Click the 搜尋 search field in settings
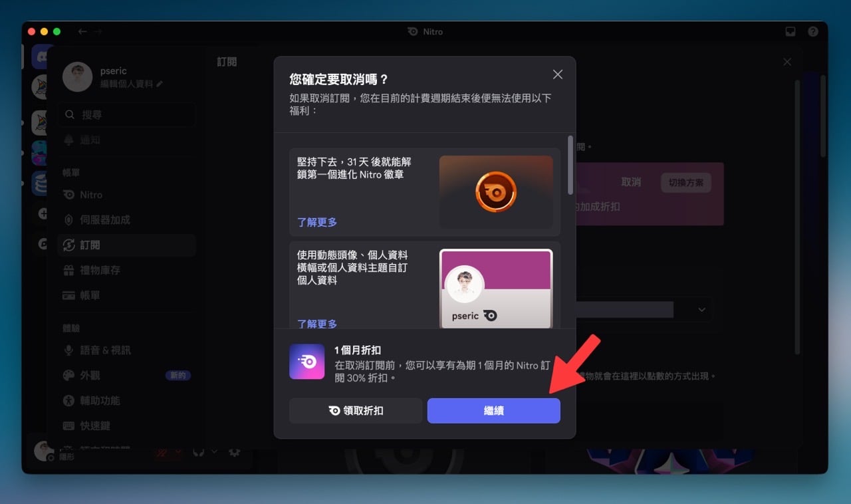 point(126,114)
